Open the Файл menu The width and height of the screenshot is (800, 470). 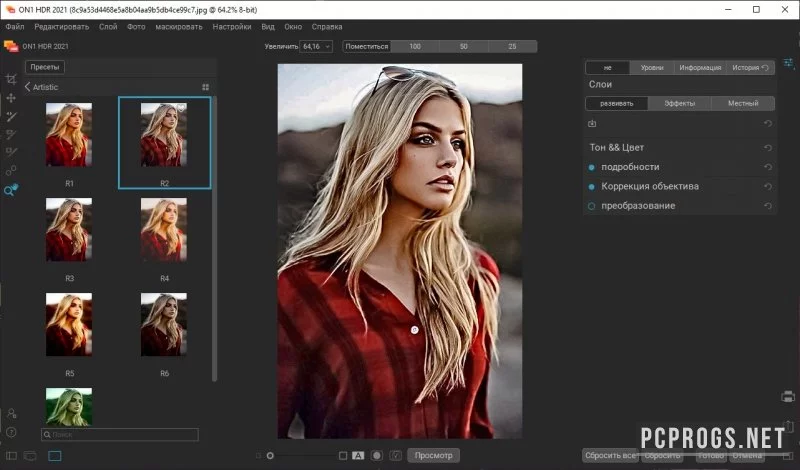tap(15, 27)
